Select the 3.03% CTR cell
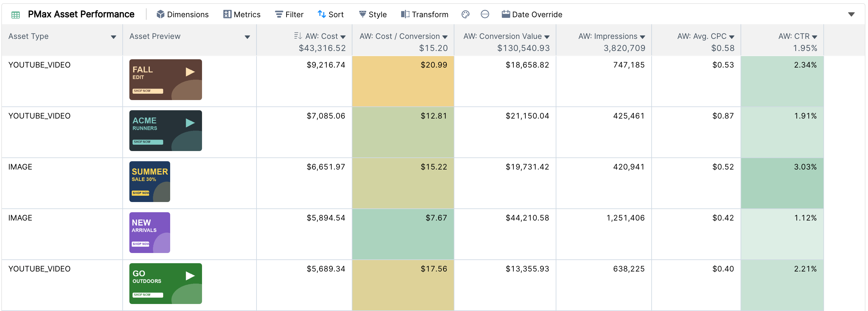The image size is (868, 311). pyautogui.click(x=782, y=183)
